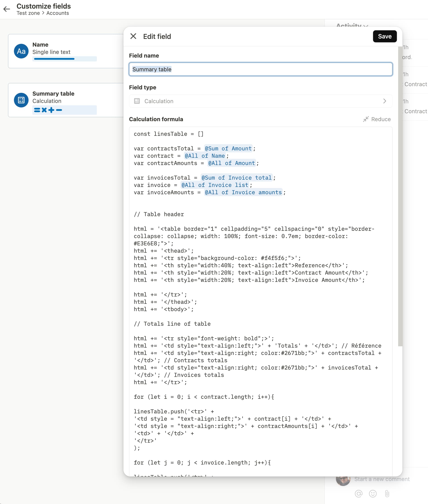Click the 'for (let i = 0' loop line
Viewport: 428px width, 504px height.
click(204, 397)
